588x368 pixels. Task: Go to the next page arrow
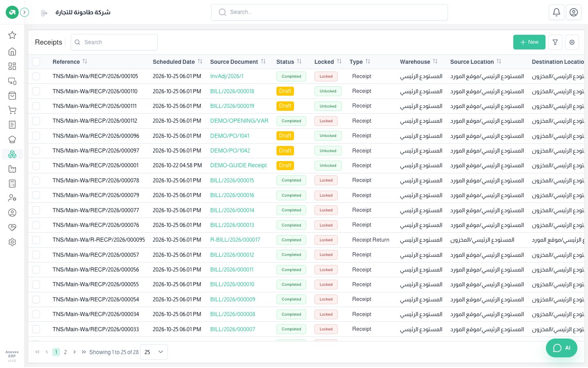(x=74, y=352)
